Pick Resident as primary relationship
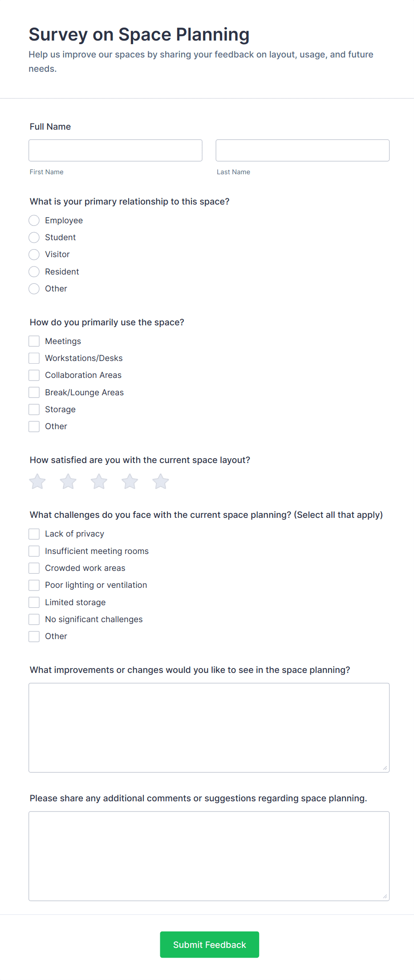 [34, 271]
